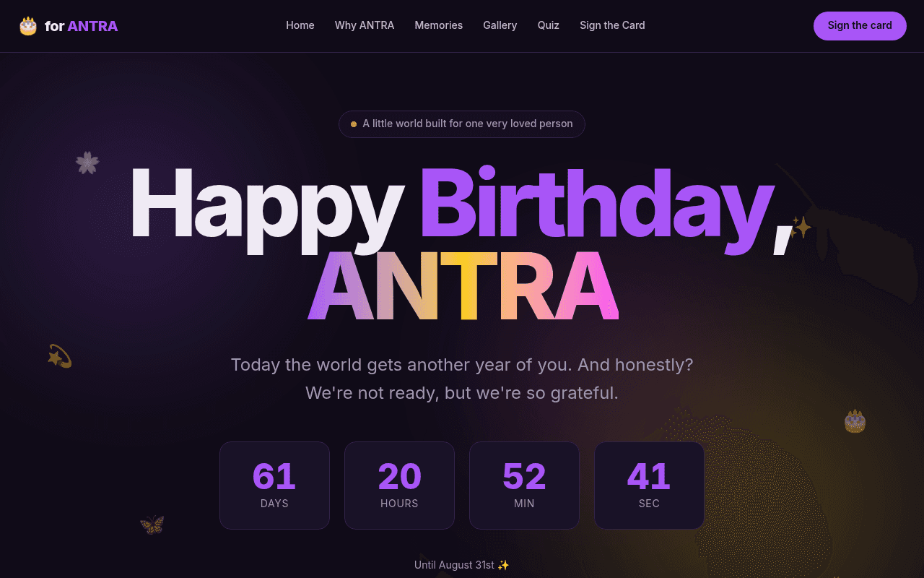This screenshot has height=578, width=924.
Task: Click the 'Until August 31st' text
Action: (462, 565)
